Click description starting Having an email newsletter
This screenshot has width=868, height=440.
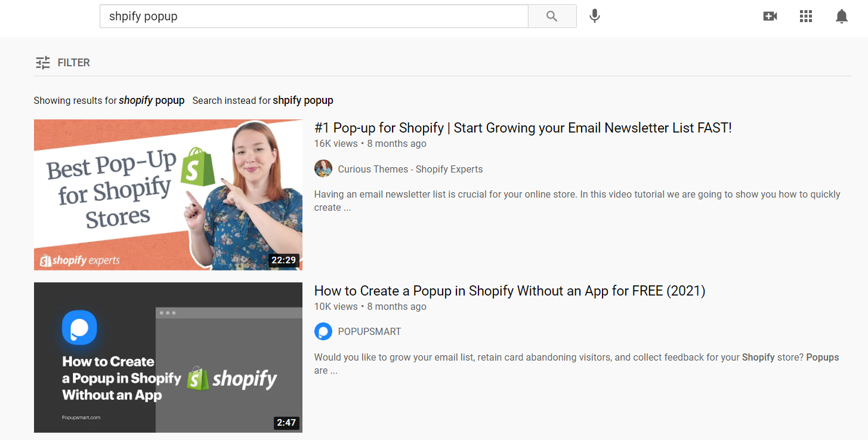[x=577, y=201]
